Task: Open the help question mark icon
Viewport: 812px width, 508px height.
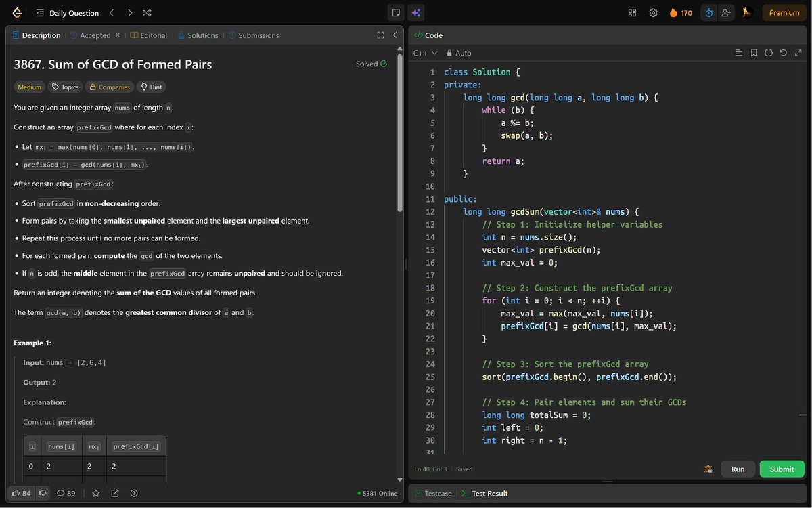Action: [x=134, y=493]
